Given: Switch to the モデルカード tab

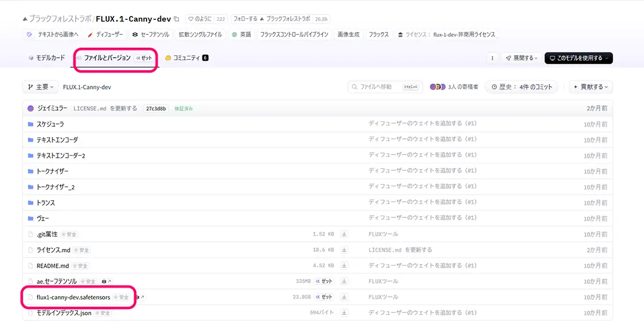Looking at the screenshot, I should [x=47, y=57].
